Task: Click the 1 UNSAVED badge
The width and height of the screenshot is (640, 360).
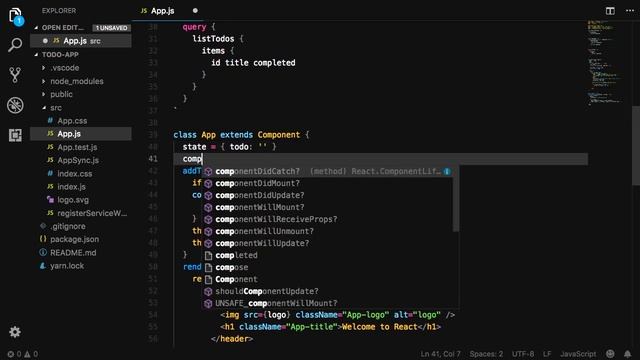Action: [111, 28]
